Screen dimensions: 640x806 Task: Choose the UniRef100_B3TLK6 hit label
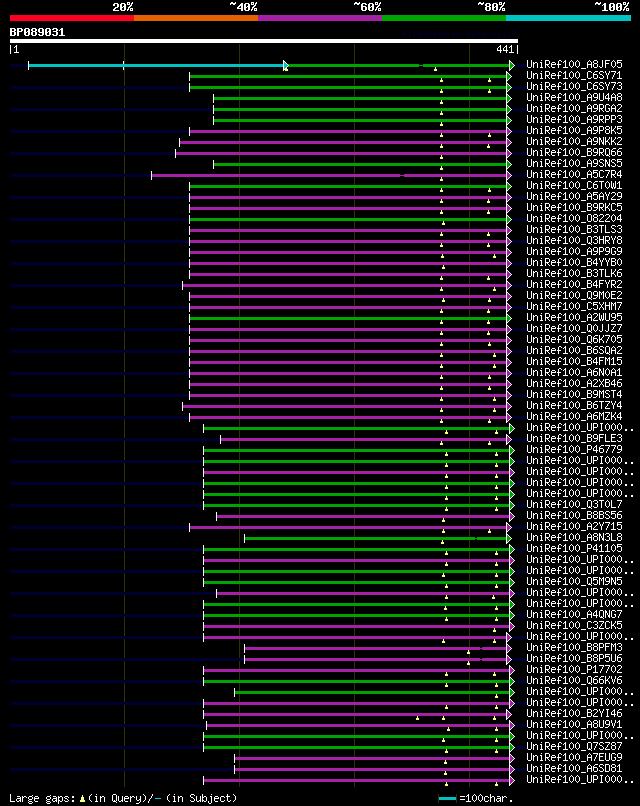[x=574, y=273]
